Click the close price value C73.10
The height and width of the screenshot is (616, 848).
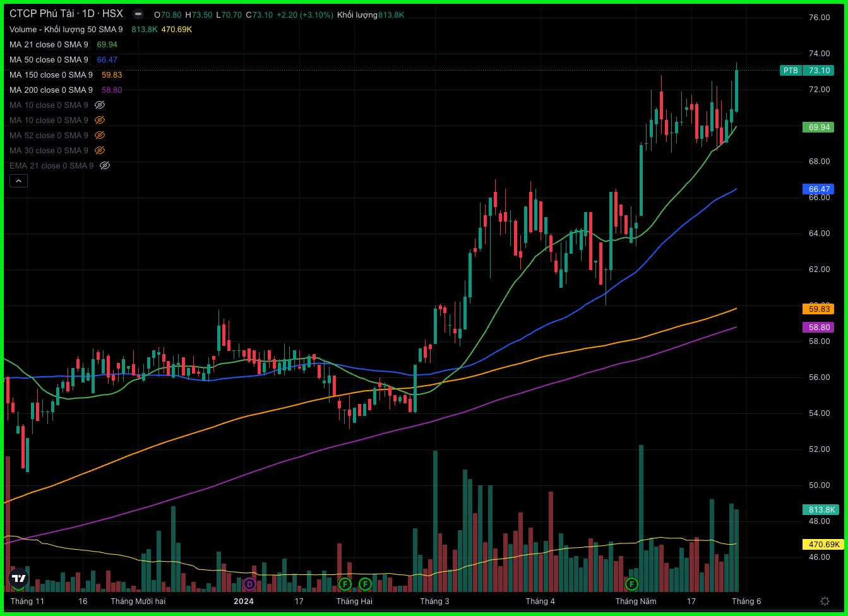(x=259, y=15)
